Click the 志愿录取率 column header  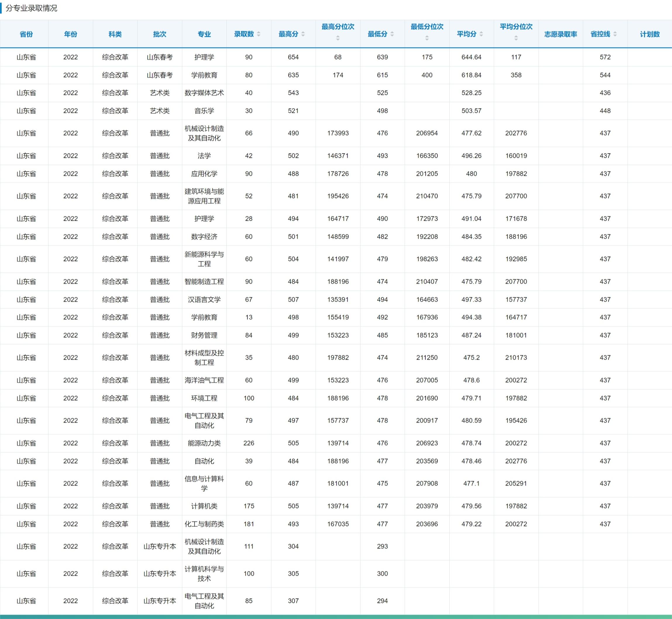561,34
